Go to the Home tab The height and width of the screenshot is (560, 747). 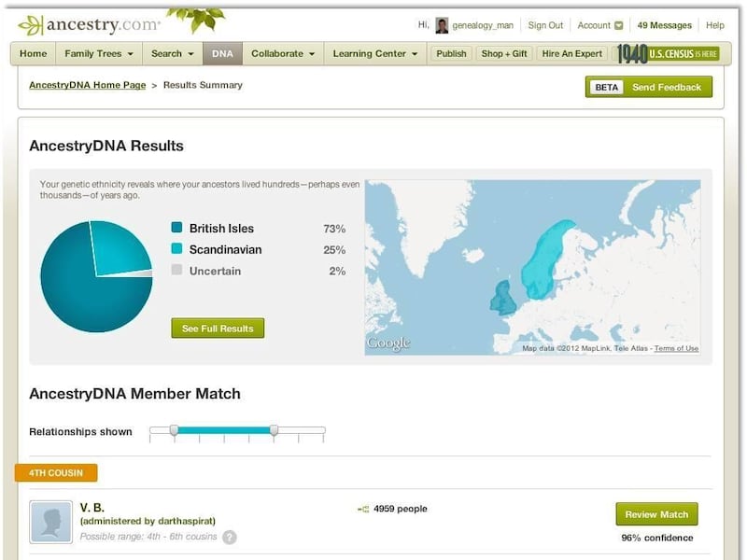click(33, 53)
